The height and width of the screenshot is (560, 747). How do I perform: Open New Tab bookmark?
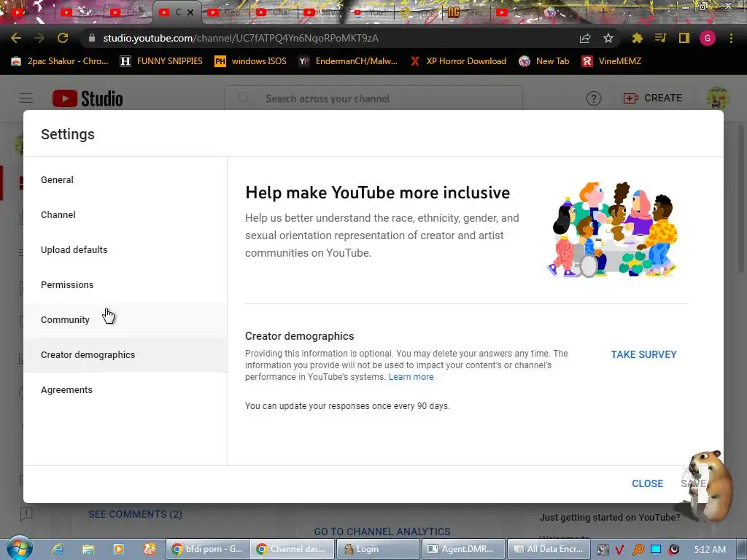point(544,61)
